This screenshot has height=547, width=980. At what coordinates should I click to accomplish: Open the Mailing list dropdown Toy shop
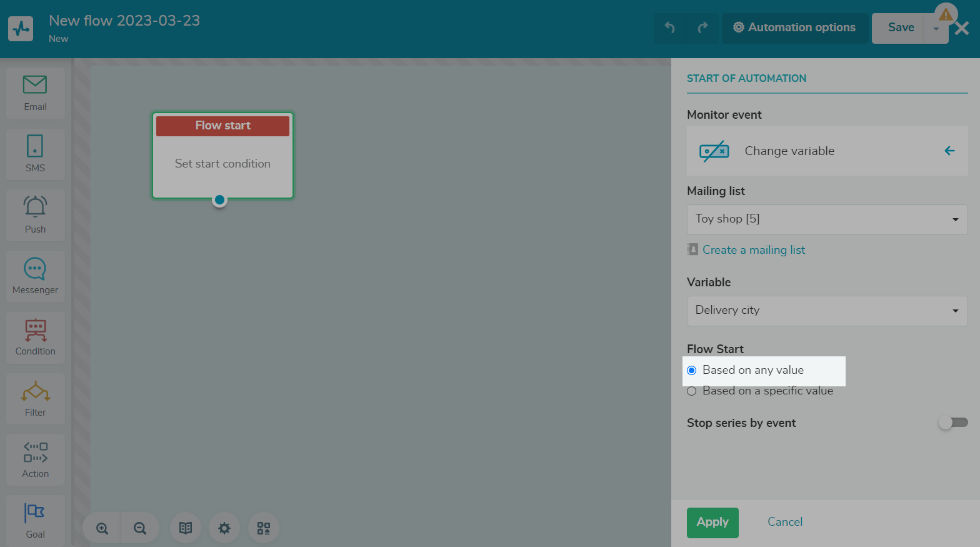tap(827, 219)
